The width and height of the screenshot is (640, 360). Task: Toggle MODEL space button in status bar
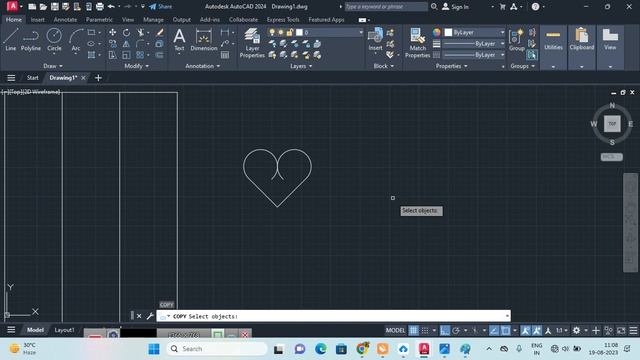[x=395, y=330]
